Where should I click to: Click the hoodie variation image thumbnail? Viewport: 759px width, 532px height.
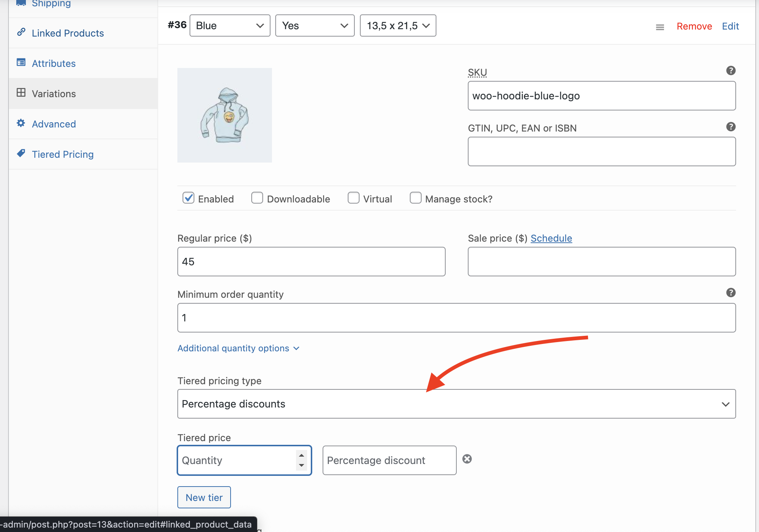(225, 115)
